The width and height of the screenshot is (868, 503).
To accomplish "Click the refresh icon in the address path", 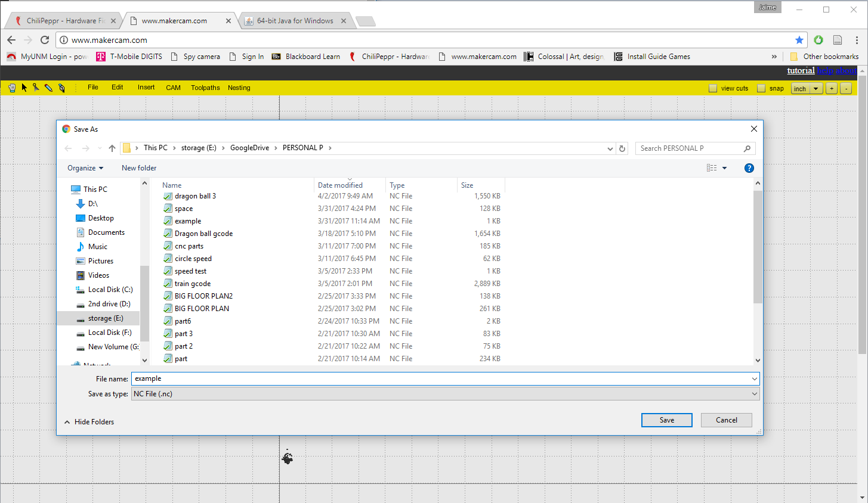I will tap(622, 148).
